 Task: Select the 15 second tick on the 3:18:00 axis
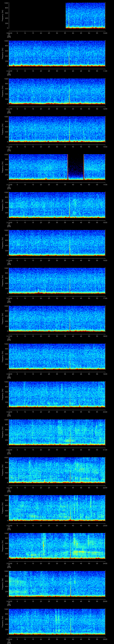pyautogui.click(x=33, y=374)
